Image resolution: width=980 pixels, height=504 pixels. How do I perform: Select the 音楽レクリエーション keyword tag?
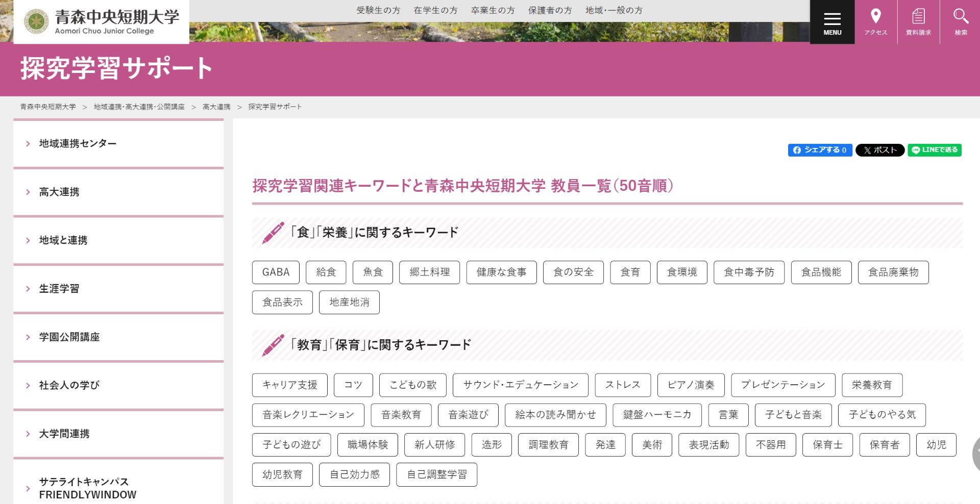pos(308,415)
